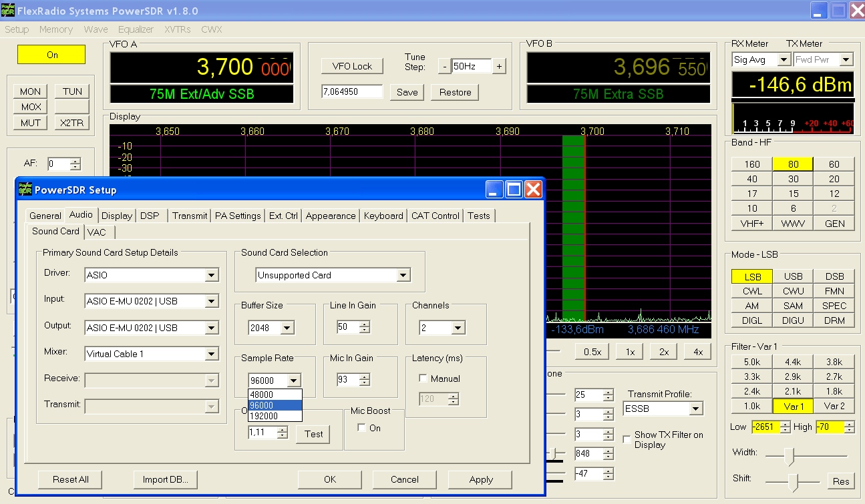Increase Line In Gain with up arrow
Screen dimensions: 865x504
click(364, 324)
